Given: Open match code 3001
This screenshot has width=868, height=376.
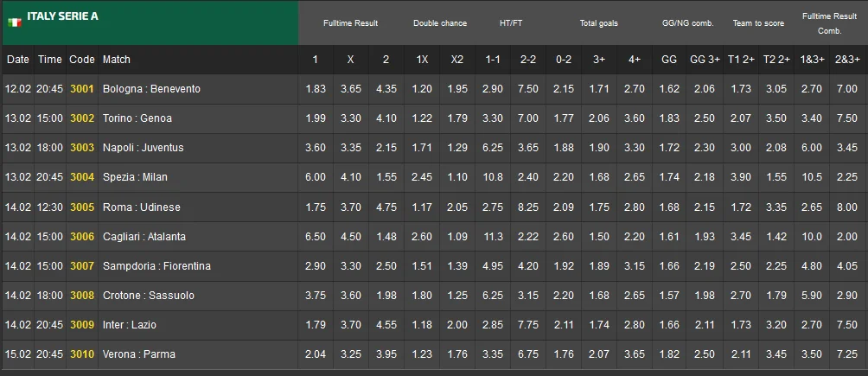Looking at the screenshot, I should tap(82, 89).
